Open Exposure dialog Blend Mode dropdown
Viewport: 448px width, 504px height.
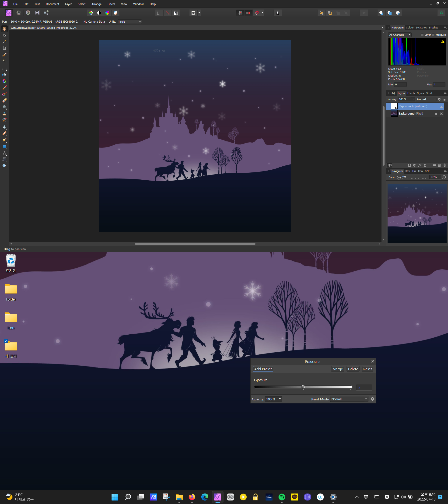pyautogui.click(x=349, y=399)
